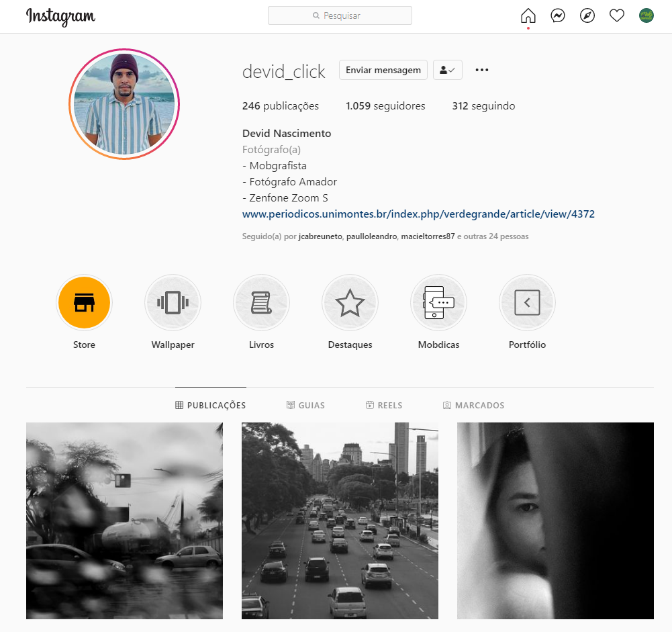Screen dimensions: 672x632
Task: Click follower jcabreuneto's username
Action: (x=320, y=236)
